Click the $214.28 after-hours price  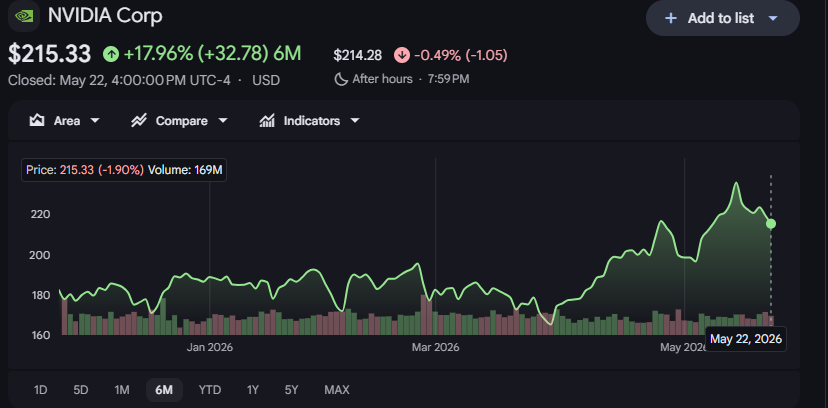357,55
